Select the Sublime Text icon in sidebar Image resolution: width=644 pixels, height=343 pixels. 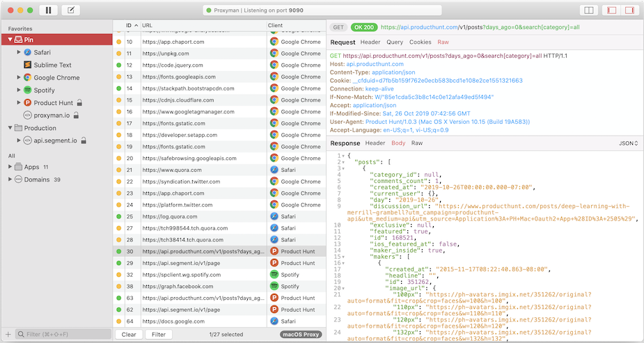28,65
